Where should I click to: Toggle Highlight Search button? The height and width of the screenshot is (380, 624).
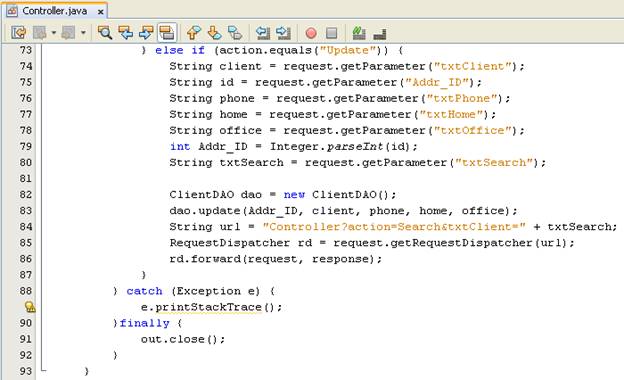tap(167, 33)
